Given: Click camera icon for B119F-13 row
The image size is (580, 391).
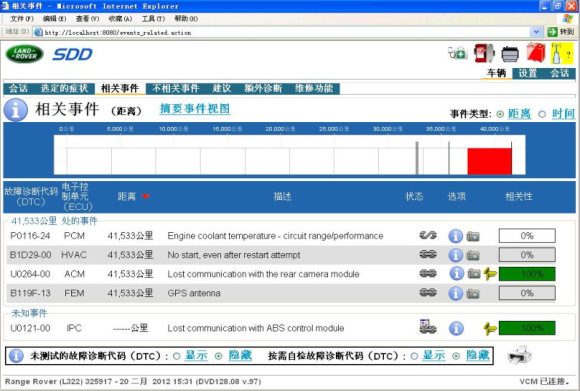Looking at the screenshot, I should 473,294.
